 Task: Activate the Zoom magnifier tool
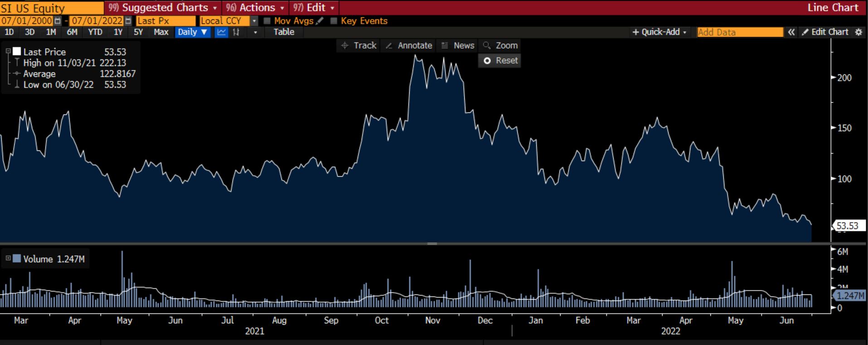pos(500,45)
